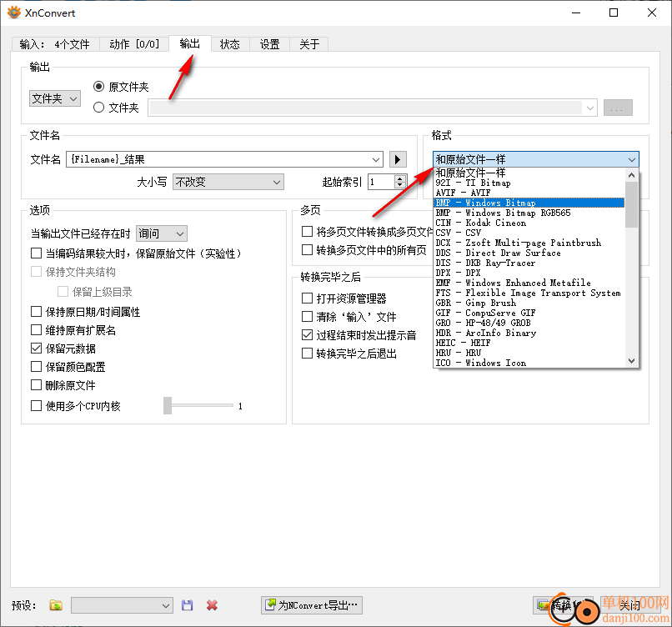This screenshot has height=627, width=672.
Task: Choose 'AVIF - AVIF' format
Action: point(529,193)
